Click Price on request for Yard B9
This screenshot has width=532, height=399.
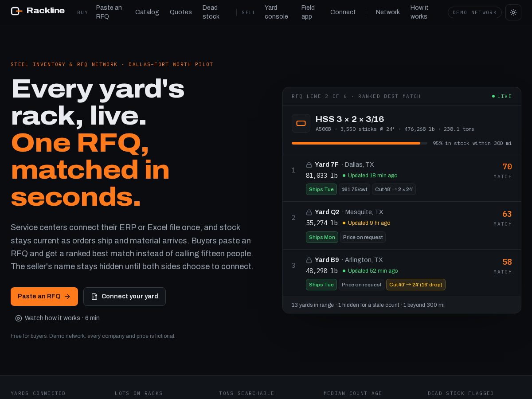click(362, 285)
